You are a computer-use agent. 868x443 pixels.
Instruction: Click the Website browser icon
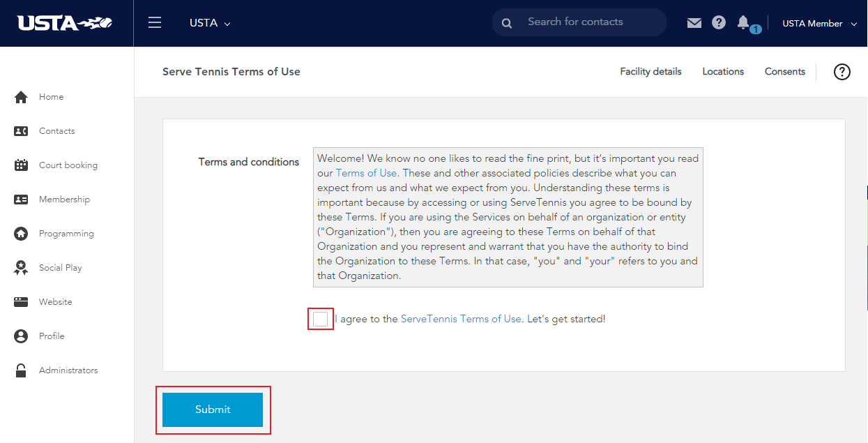tap(21, 302)
